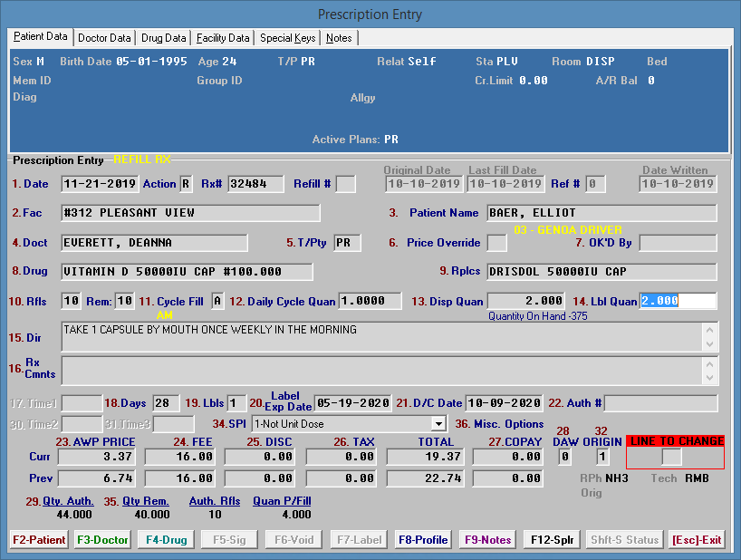Screen dimensions: 741x560
Task: Click the Price Override box
Action: point(496,243)
